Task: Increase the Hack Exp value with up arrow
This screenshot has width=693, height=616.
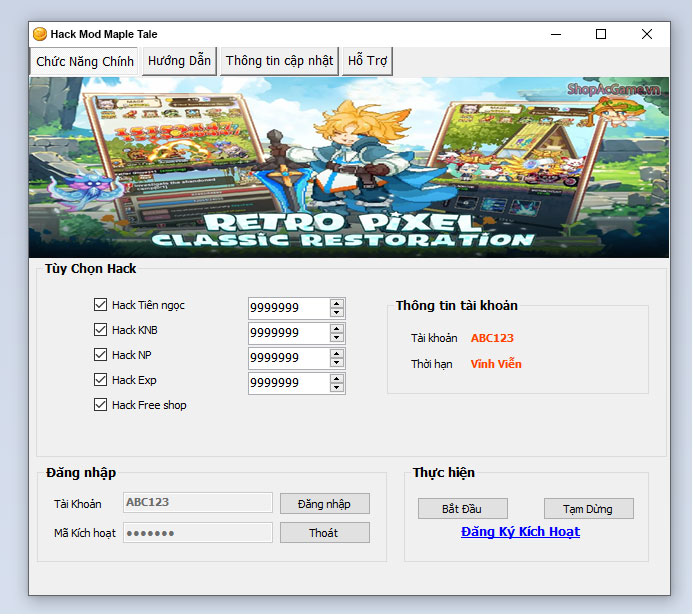Action: 337,379
